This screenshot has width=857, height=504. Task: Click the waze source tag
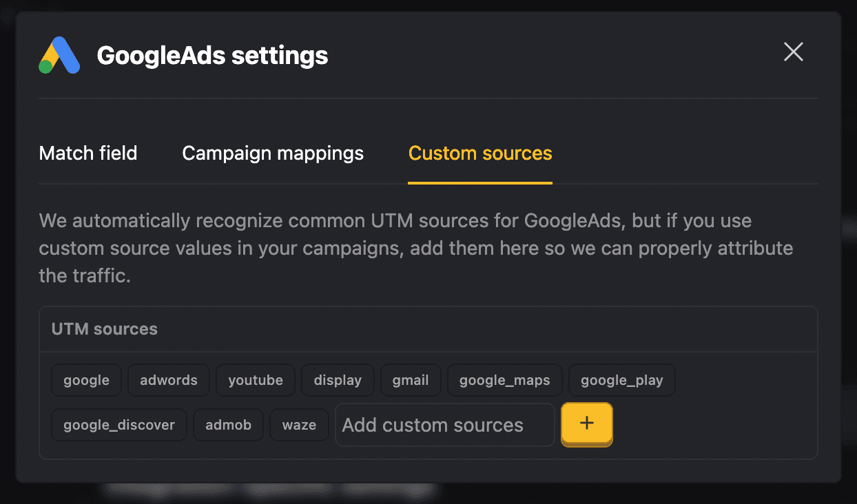click(299, 425)
